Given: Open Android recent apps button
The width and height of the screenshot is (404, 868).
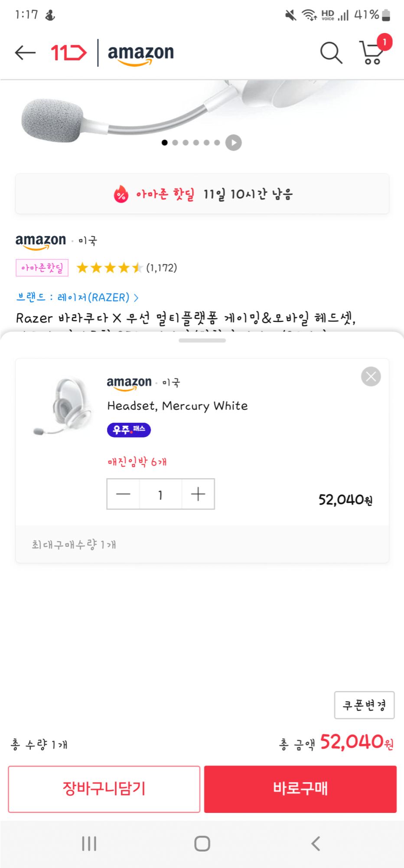Looking at the screenshot, I should [89, 844].
